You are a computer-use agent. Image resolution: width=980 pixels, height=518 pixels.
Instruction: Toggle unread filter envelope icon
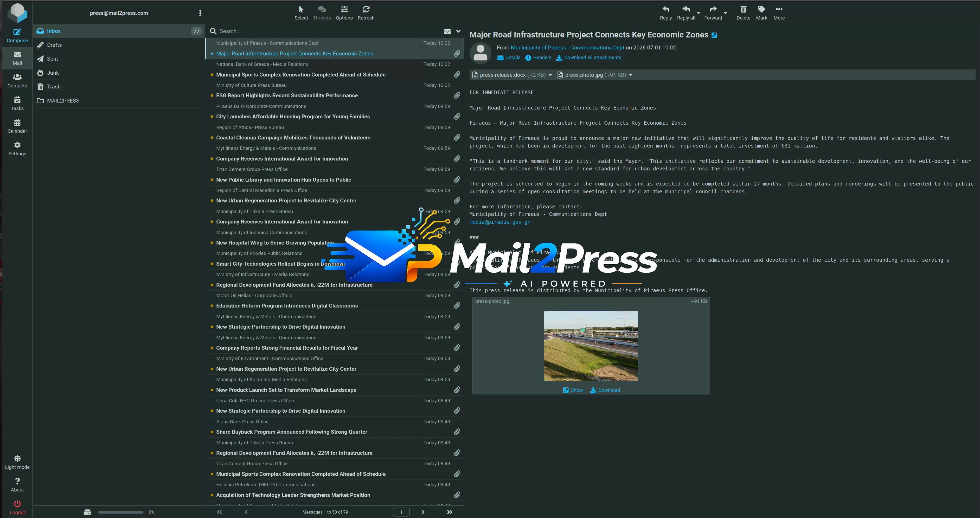point(447,31)
